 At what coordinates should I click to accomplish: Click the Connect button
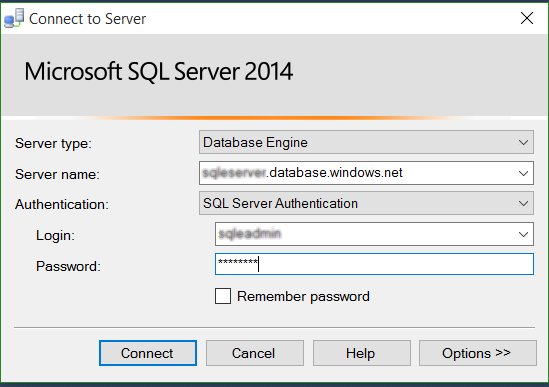click(148, 353)
